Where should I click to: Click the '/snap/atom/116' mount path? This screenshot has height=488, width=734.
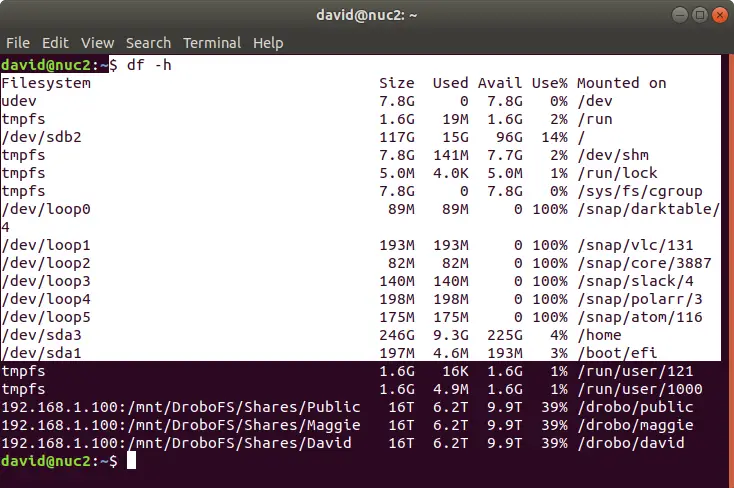click(x=640, y=318)
